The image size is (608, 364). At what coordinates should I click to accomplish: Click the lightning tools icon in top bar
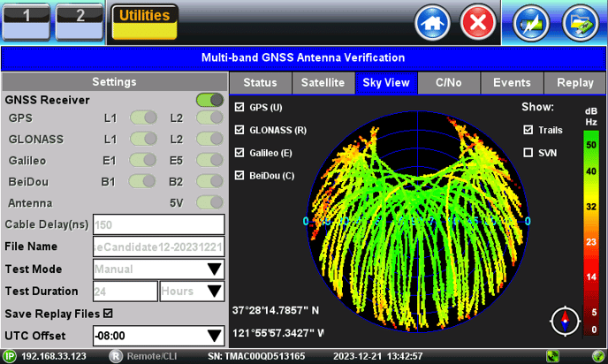[x=533, y=22]
